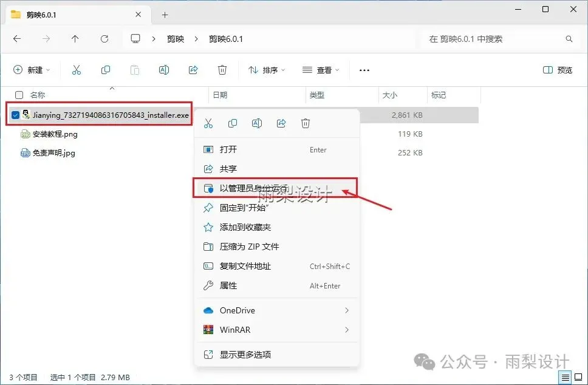Open 属性 from context menu
The height and width of the screenshot is (385, 588).
(x=277, y=285)
